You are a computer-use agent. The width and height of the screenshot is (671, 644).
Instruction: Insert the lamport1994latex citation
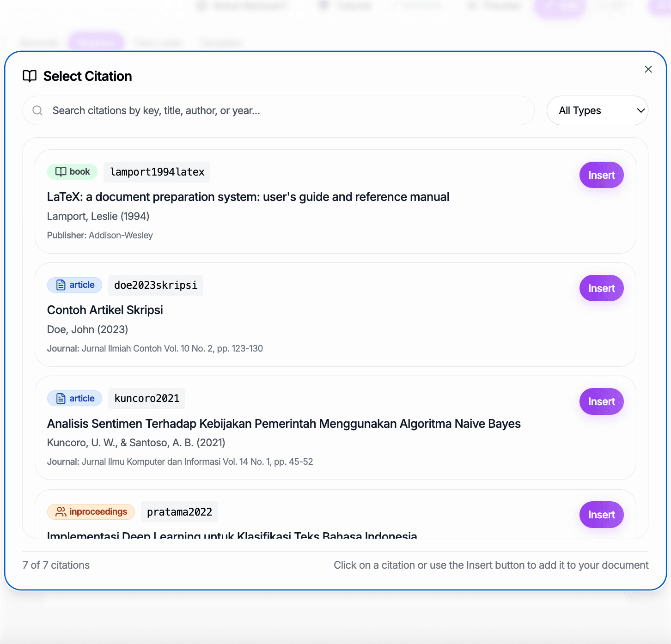pyautogui.click(x=601, y=175)
